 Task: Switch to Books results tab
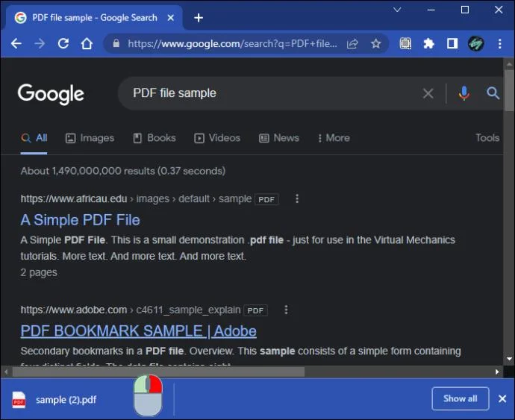click(x=154, y=138)
